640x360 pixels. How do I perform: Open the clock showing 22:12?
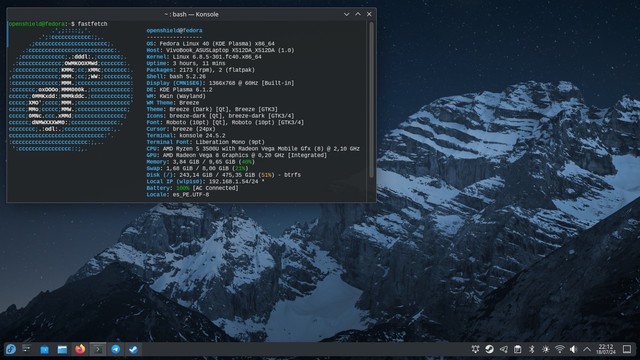tap(606, 349)
